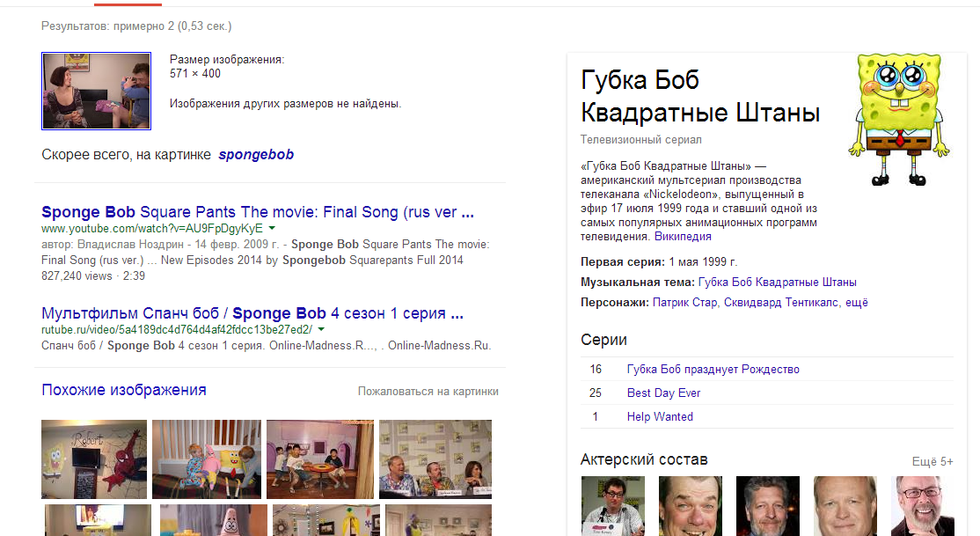Open 'Мультфильм Спанч боб' rutube result

[x=252, y=313]
